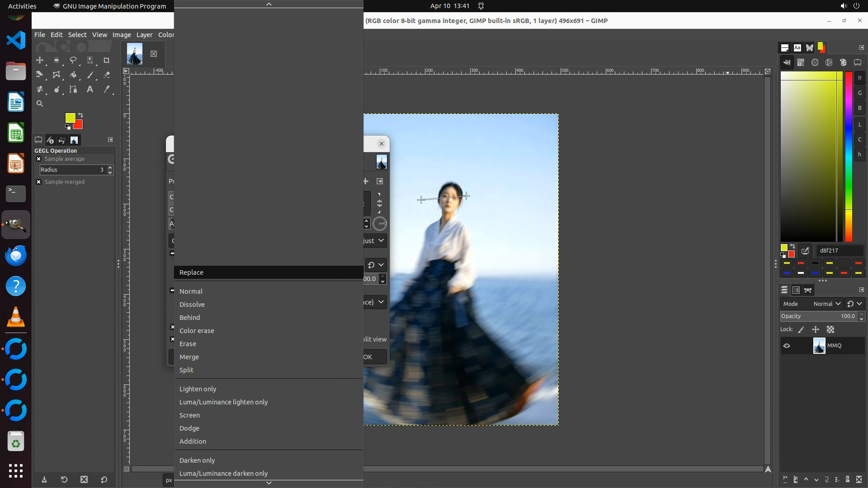Choose Dissolve from the mode list

coord(192,305)
